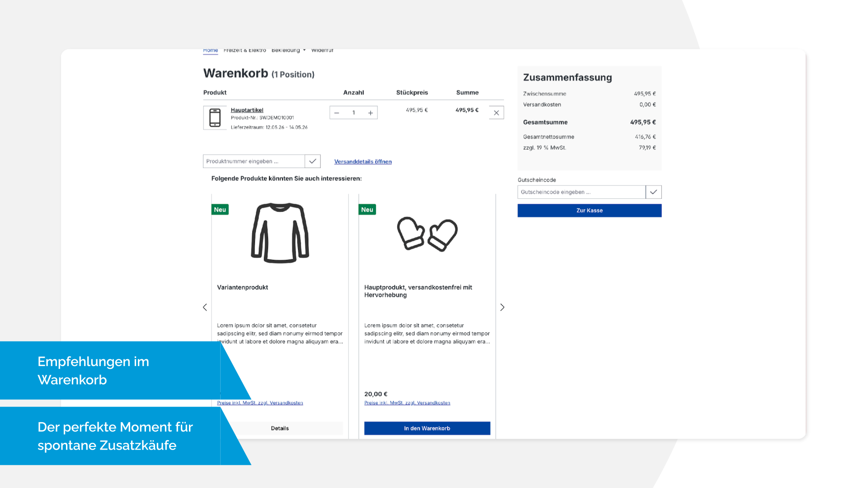
Task: Click the mittens product image
Action: [427, 234]
